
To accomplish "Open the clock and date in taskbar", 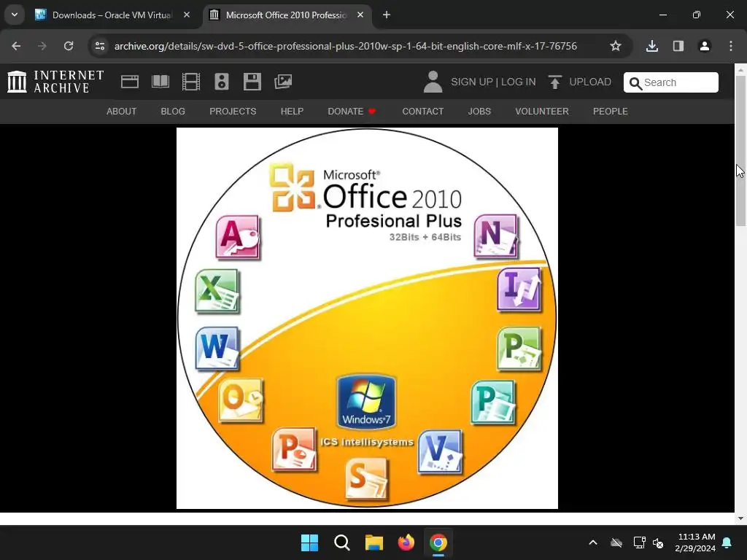I will (x=695, y=542).
